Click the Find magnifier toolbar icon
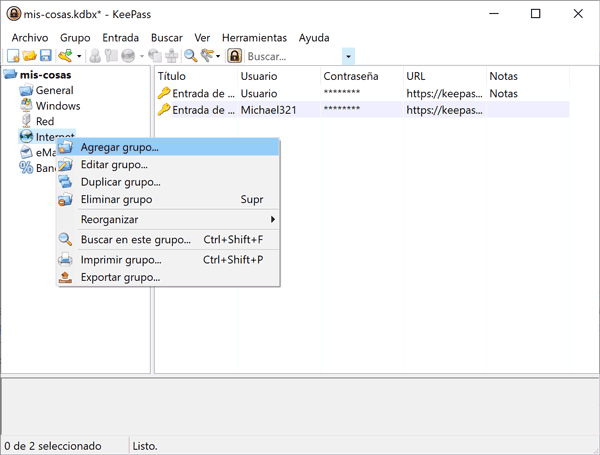The height and width of the screenshot is (455, 600). (190, 56)
